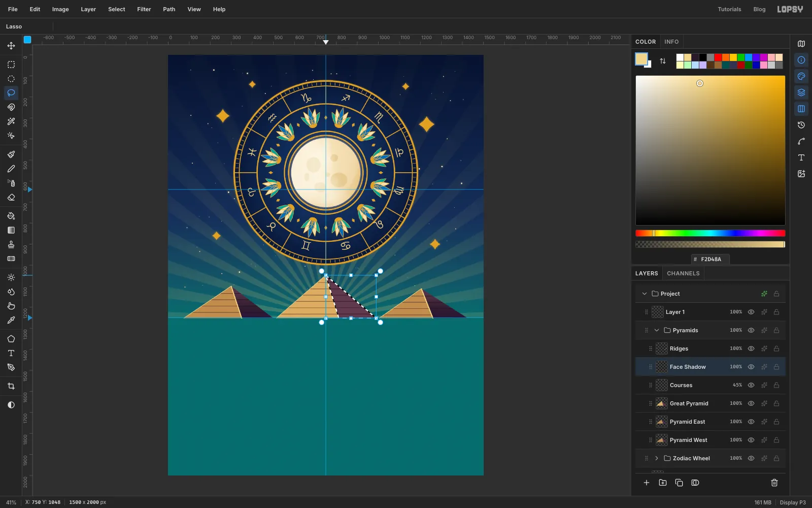The image size is (812, 508).
Task: Add a new layer with plus icon
Action: click(647, 483)
